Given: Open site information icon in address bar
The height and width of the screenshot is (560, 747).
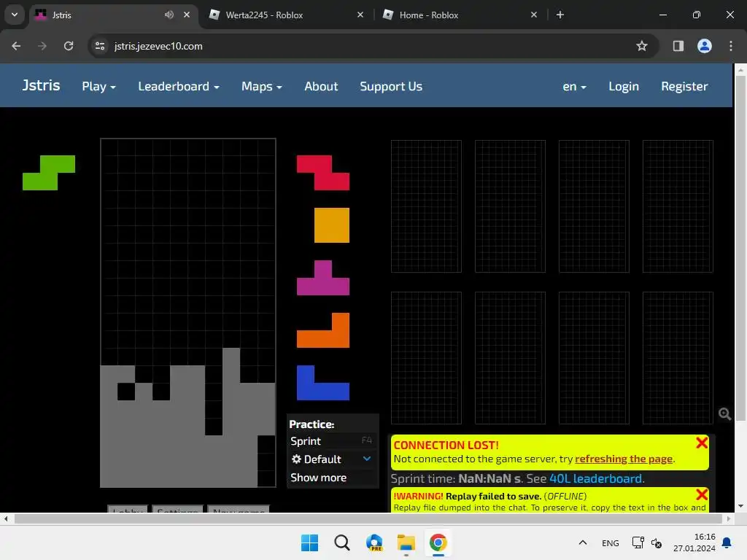Looking at the screenshot, I should coord(100,46).
